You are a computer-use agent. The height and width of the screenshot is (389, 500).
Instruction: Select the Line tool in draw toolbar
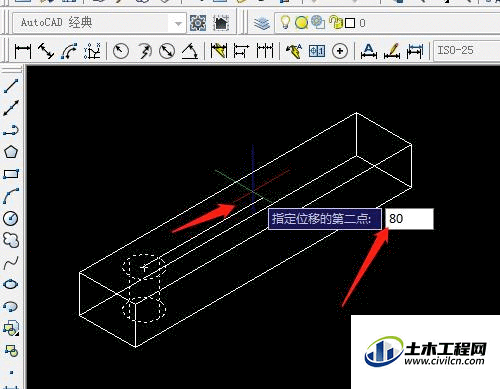[11, 86]
